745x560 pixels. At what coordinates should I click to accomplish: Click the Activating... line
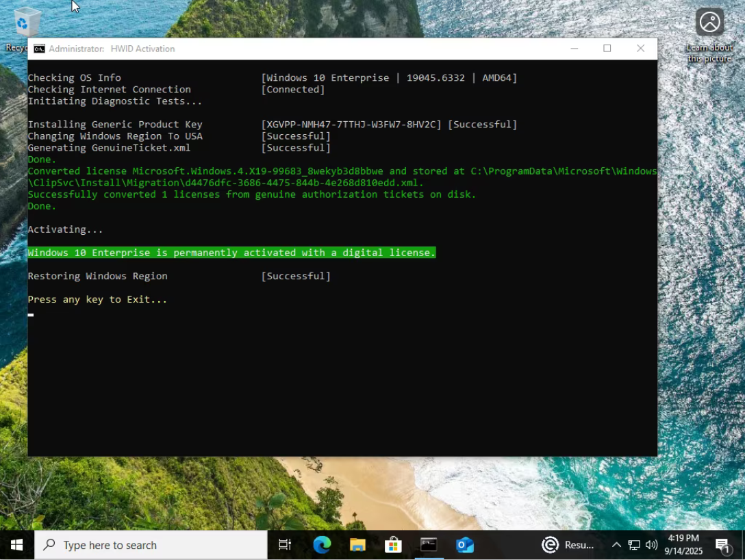(65, 229)
